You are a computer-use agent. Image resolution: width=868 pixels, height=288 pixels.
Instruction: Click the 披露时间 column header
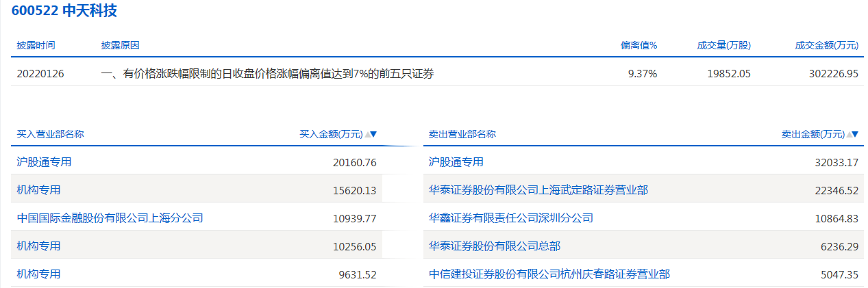pos(36,45)
